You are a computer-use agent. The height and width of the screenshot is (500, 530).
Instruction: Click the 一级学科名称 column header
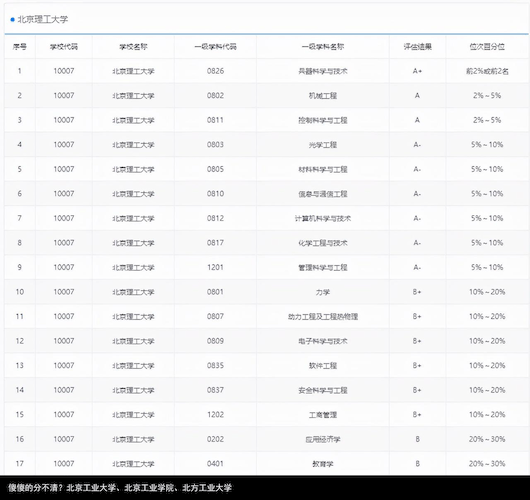[323, 47]
